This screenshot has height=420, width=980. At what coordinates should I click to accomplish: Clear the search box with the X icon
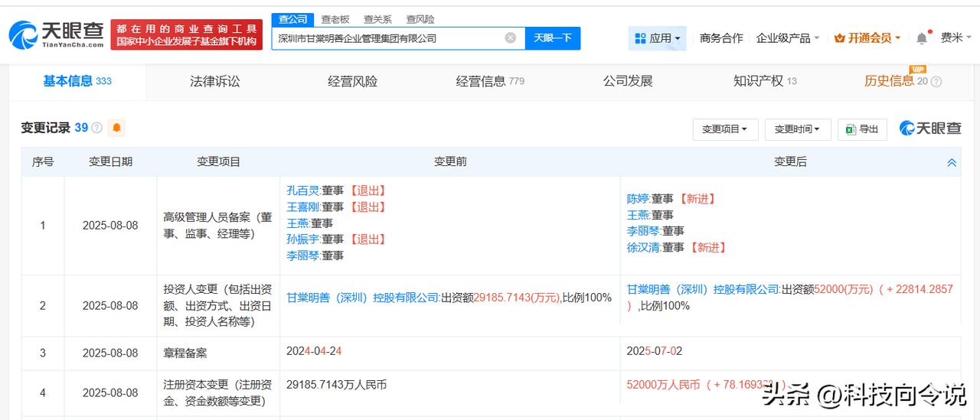(511, 38)
